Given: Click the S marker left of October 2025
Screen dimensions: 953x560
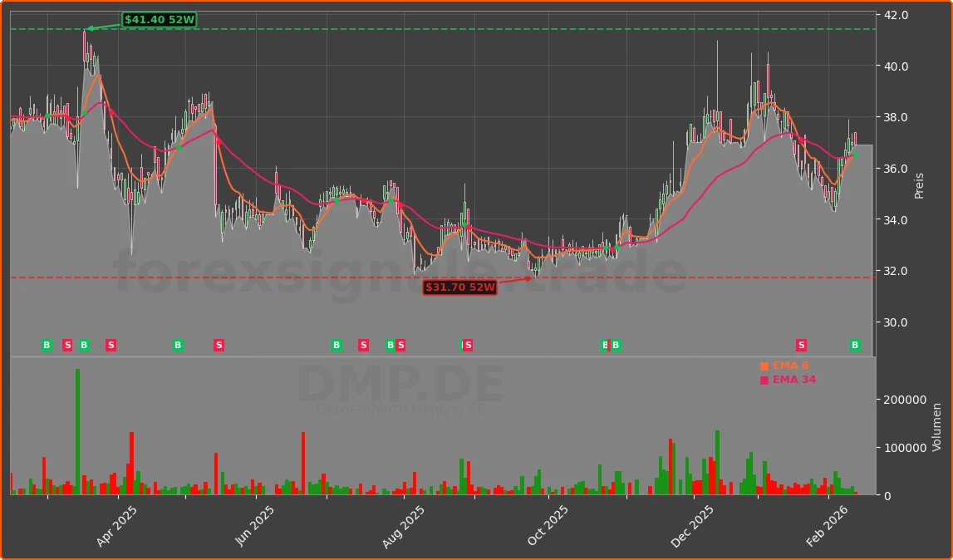Looking at the screenshot, I should (x=468, y=345).
